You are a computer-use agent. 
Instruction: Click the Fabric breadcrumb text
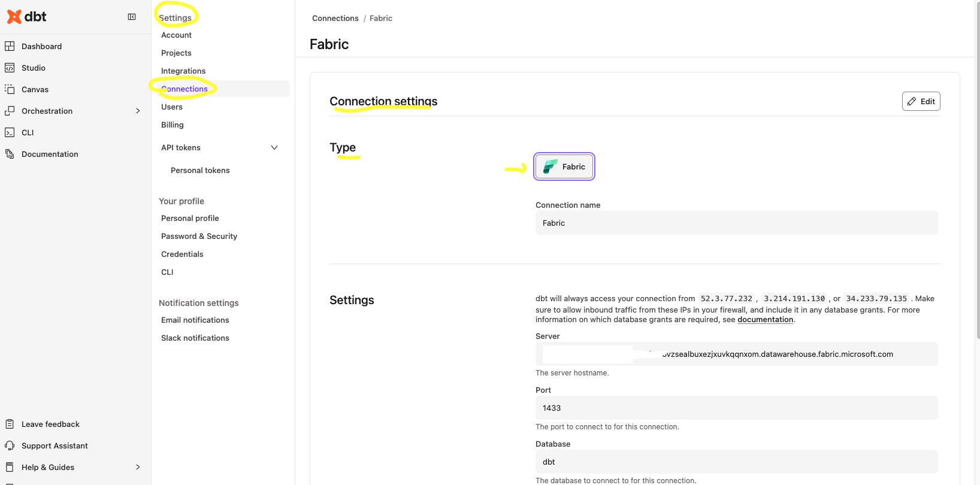(x=381, y=18)
